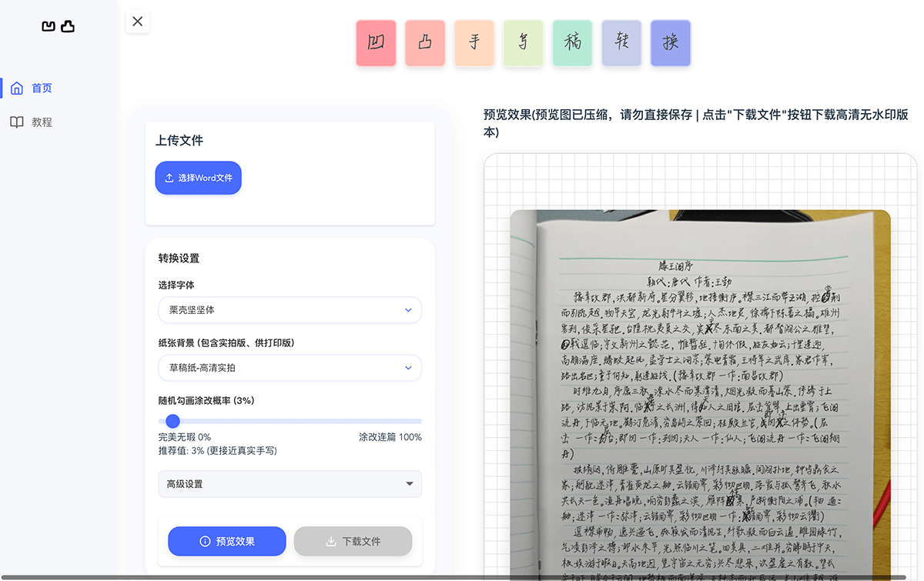Image resolution: width=924 pixels, height=581 pixels.
Task: Close the panel with the X button
Action: coord(138,22)
